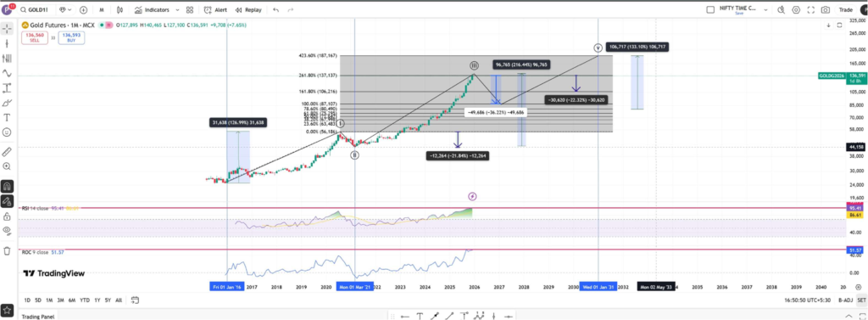Viewport: 868px width, 320px height.
Task: Open NIFTY TIME C... layout name
Action: pyautogui.click(x=739, y=9)
